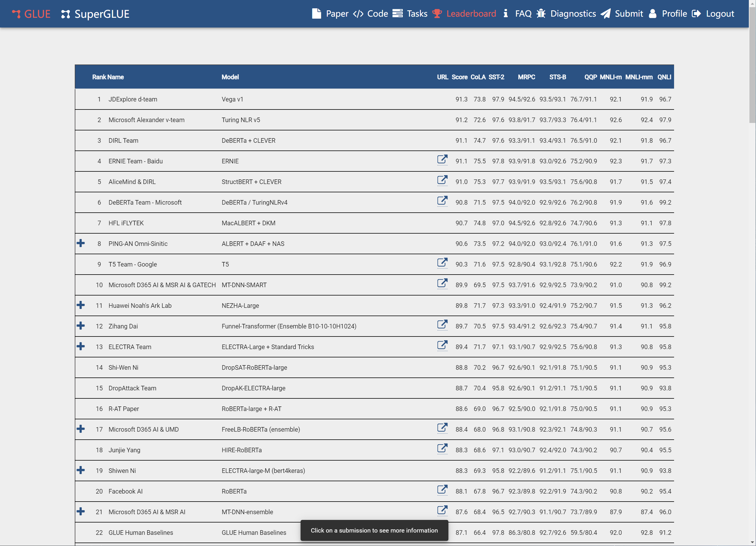This screenshot has height=546, width=756.
Task: Open the external URL for ERNIE
Action: tap(442, 160)
